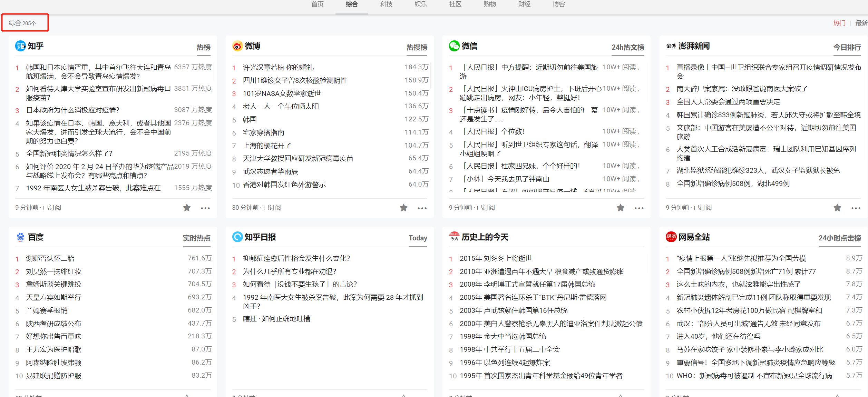
Task: Open Weibo topic 101岁NASA女数学家逝世
Action: click(282, 93)
